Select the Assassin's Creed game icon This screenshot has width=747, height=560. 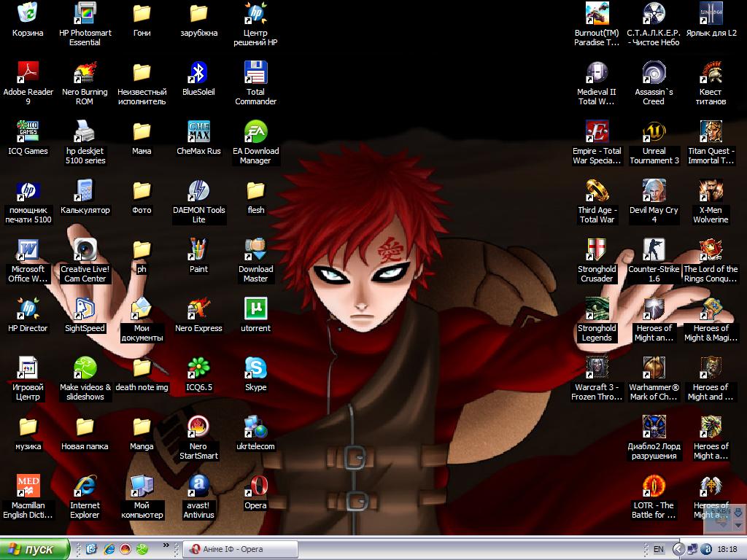654,73
